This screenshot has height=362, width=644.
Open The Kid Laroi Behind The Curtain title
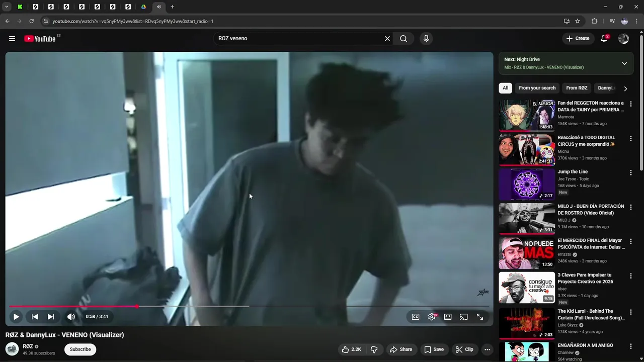[591, 314]
